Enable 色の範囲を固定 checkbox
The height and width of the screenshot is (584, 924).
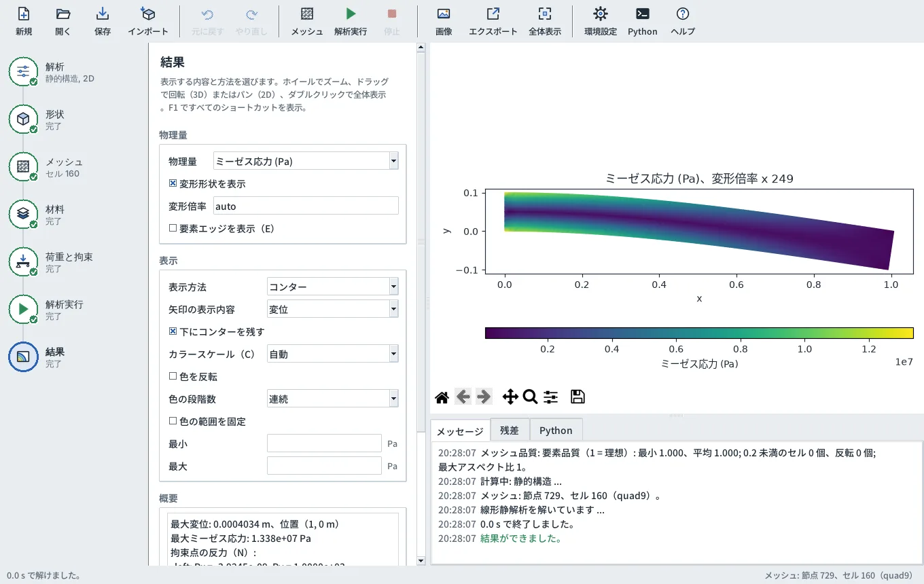(173, 421)
